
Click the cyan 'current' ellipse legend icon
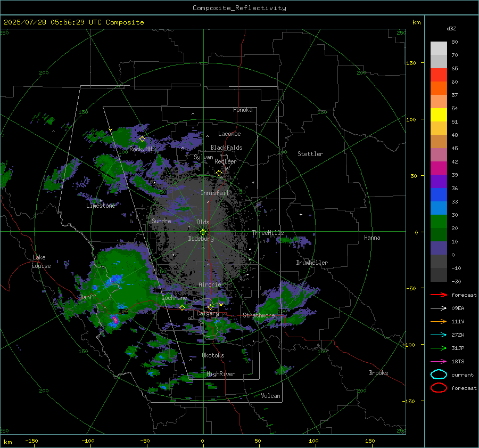pyautogui.click(x=439, y=374)
